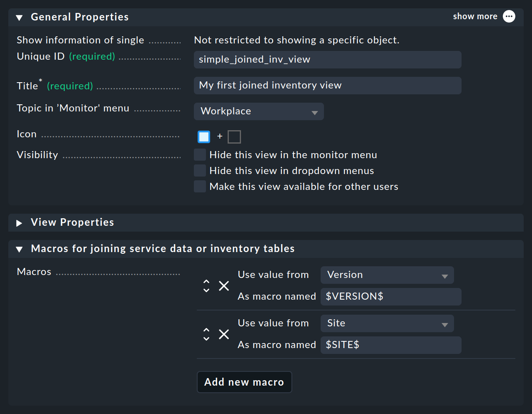Click the move handle next to the Site macro
This screenshot has height=414, width=532.
(x=206, y=334)
